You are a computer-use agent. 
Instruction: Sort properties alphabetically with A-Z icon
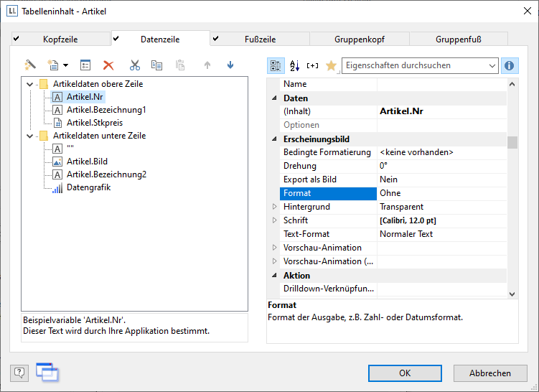click(x=294, y=65)
